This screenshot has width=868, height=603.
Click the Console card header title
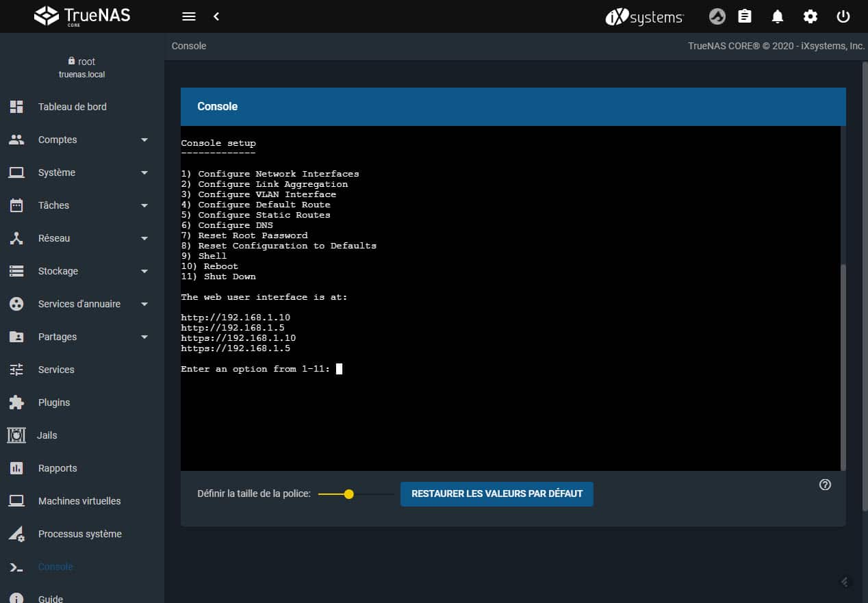coord(218,107)
